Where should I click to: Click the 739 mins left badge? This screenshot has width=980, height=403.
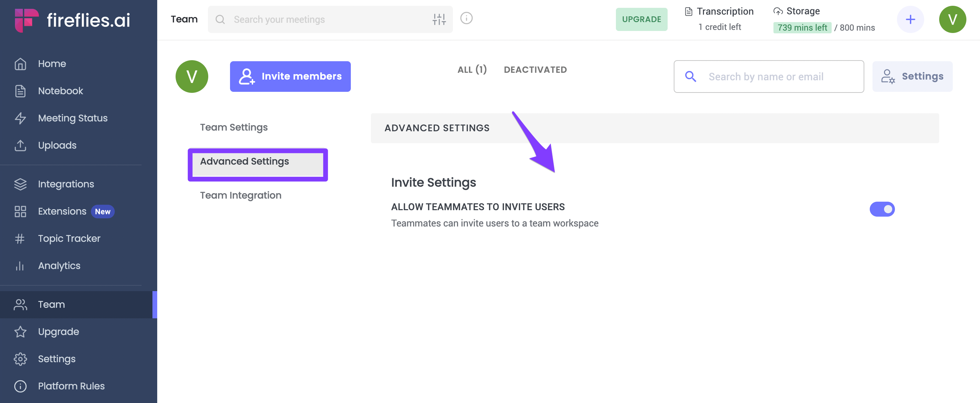[802, 28]
